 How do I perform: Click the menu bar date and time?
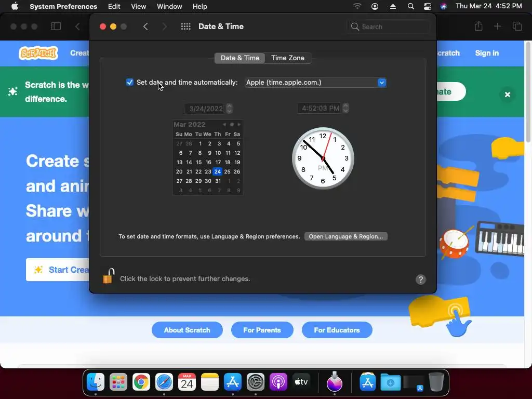488,6
